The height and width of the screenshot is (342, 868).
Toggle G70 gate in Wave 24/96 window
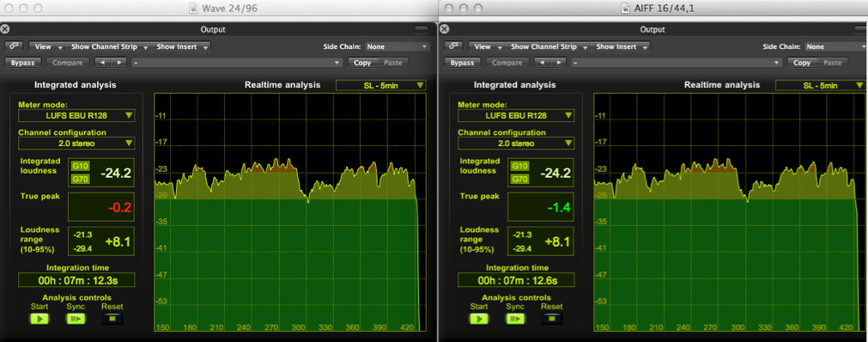(79, 179)
